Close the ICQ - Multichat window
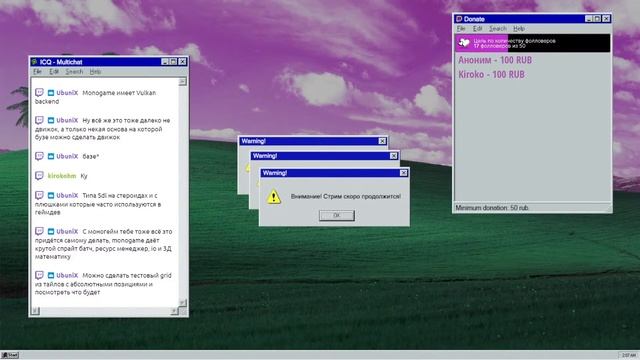The image size is (640, 360). pos(182,62)
